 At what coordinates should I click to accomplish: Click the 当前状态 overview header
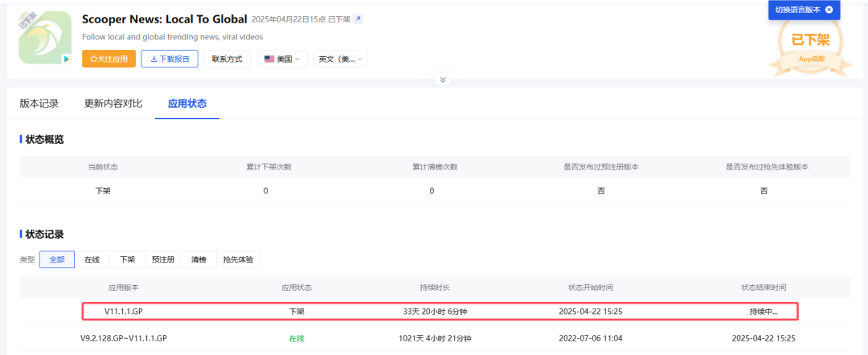point(103,166)
